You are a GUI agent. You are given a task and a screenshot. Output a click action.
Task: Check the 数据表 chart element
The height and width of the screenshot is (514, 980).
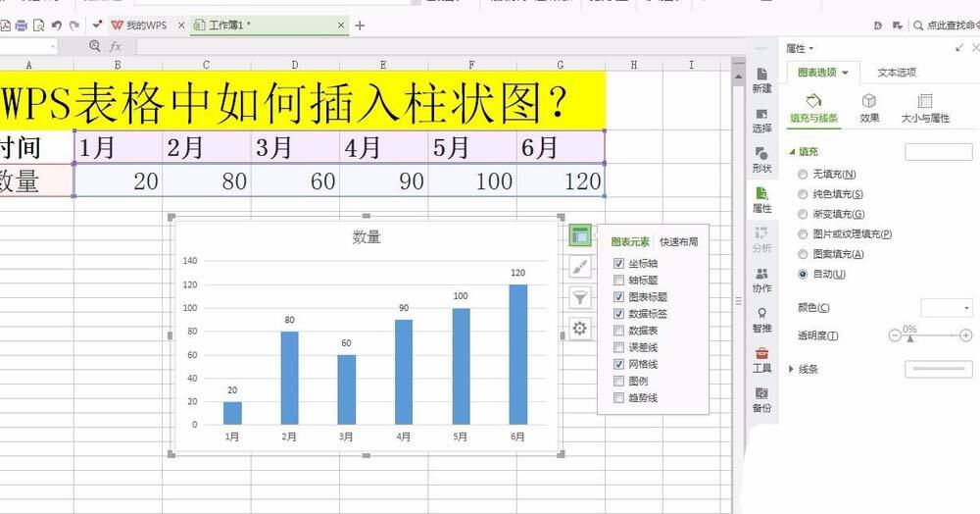[x=618, y=331]
